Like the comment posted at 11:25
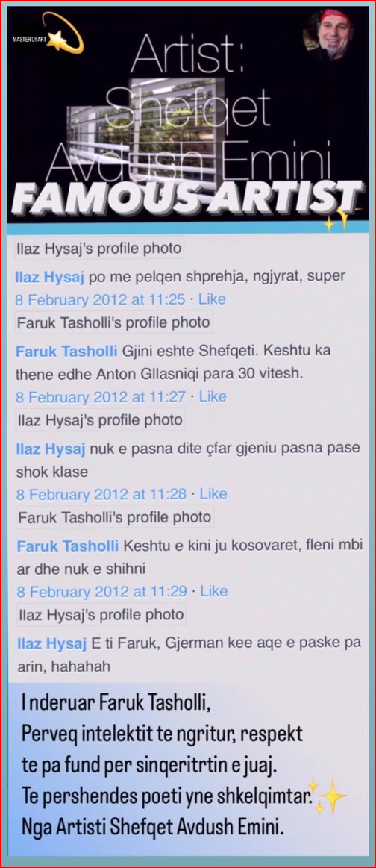This screenshot has width=376, height=868. [213, 299]
